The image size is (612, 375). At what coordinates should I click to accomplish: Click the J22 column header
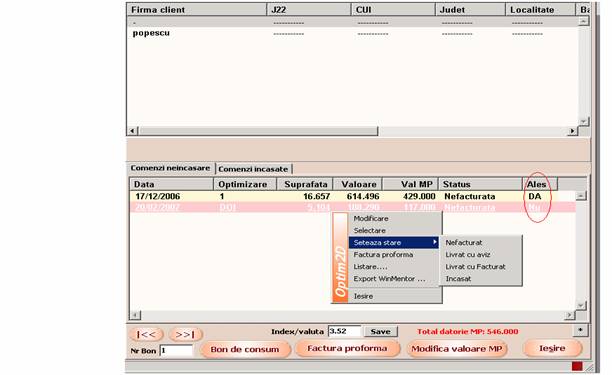click(309, 10)
